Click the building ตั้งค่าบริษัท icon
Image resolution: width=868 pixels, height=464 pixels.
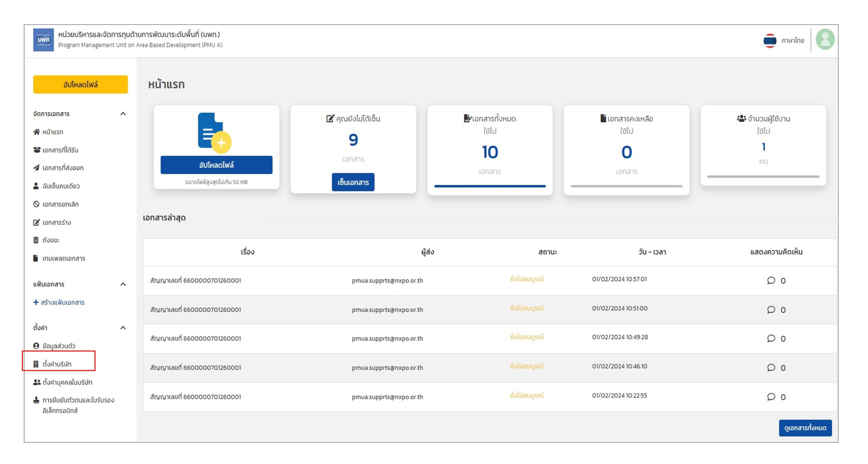click(36, 364)
